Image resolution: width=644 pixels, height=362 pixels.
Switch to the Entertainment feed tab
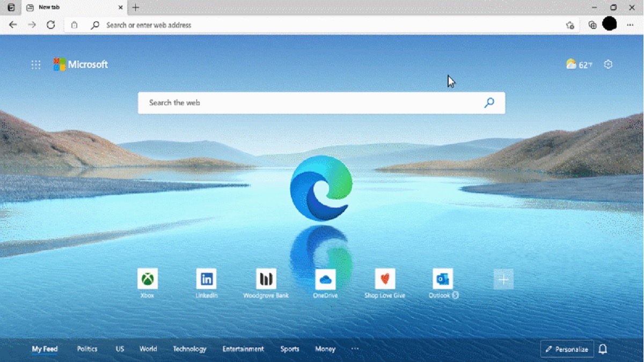click(x=243, y=349)
